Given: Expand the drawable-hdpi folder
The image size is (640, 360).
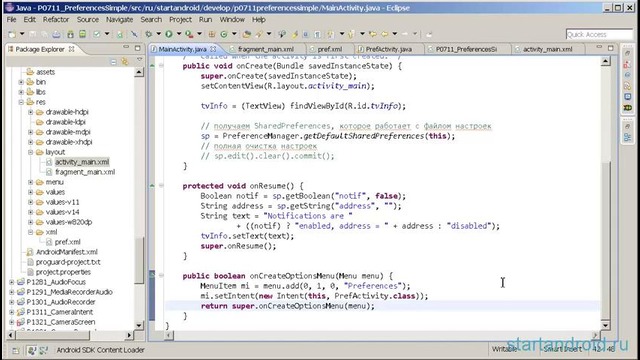Looking at the screenshot, I should (31, 112).
